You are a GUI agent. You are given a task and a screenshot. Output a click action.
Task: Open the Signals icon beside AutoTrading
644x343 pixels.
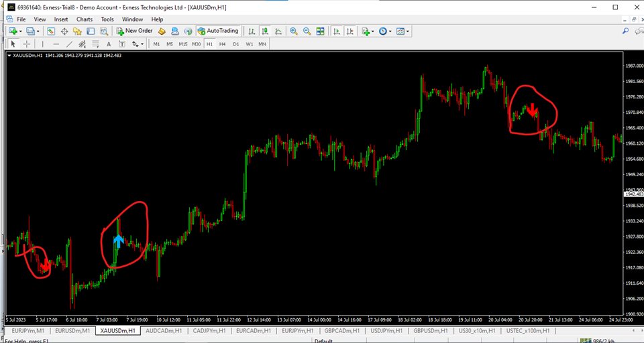(x=188, y=31)
